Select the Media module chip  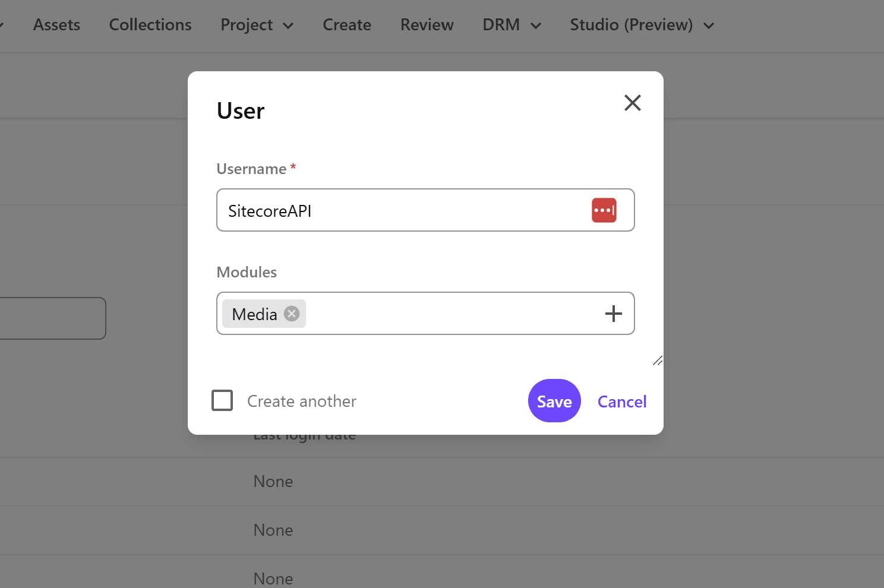coord(254,314)
